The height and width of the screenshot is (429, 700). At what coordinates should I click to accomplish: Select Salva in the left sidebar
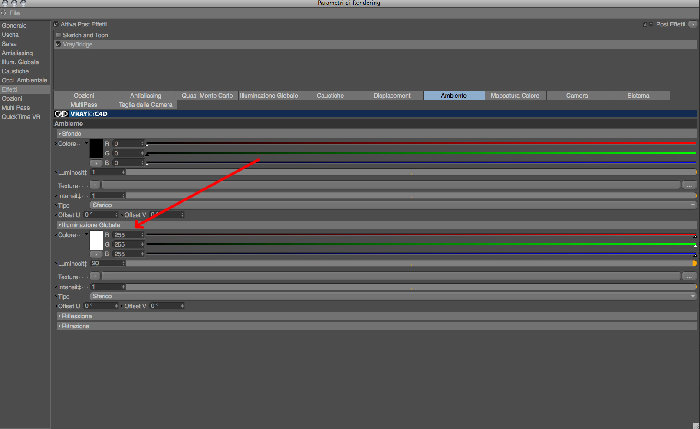9,44
